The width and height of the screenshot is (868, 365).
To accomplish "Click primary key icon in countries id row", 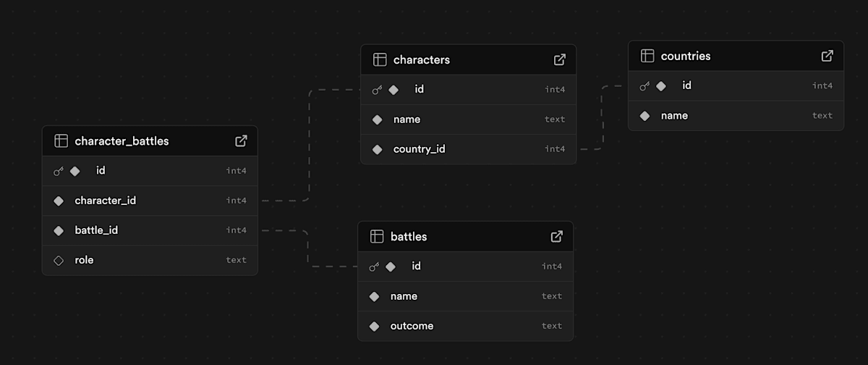I will tap(644, 86).
